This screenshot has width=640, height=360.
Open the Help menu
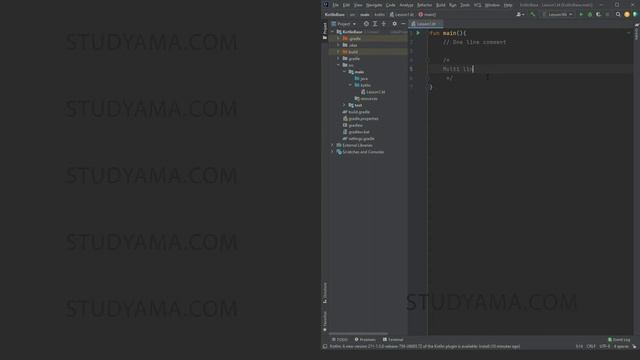click(x=508, y=5)
